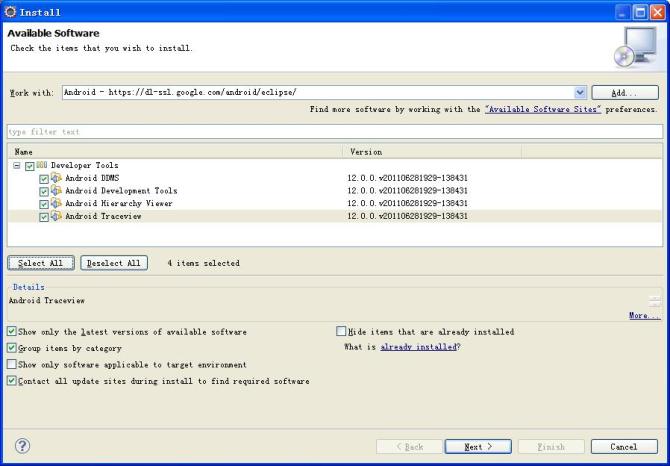Click the Android Development Tools plugin icon
This screenshot has width=670, height=466.
(x=56, y=191)
